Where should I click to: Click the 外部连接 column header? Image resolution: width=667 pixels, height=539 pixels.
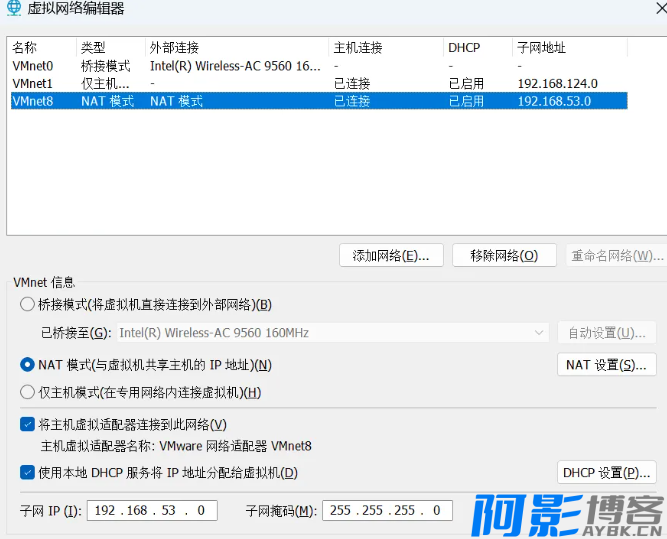(173, 47)
